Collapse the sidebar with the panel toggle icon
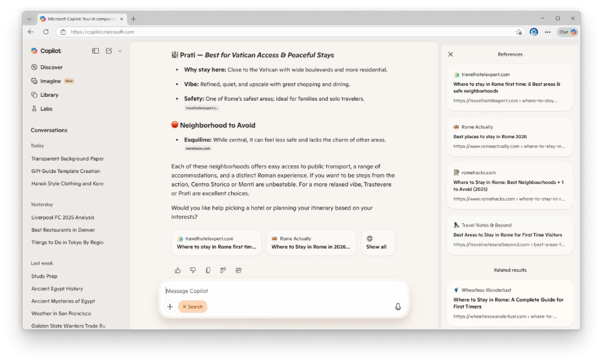This screenshot has height=364, width=603. pos(96,51)
